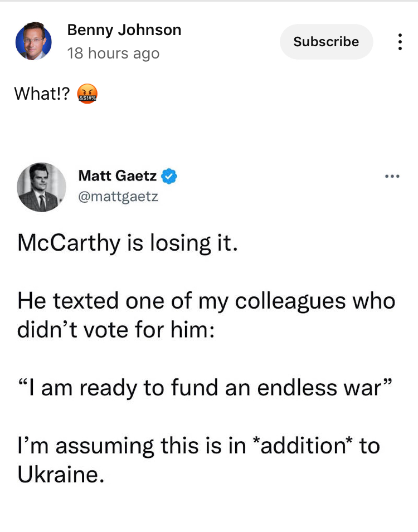
Task: Click Matt Gaetz's profile photo in tweet
Action: [41, 187]
